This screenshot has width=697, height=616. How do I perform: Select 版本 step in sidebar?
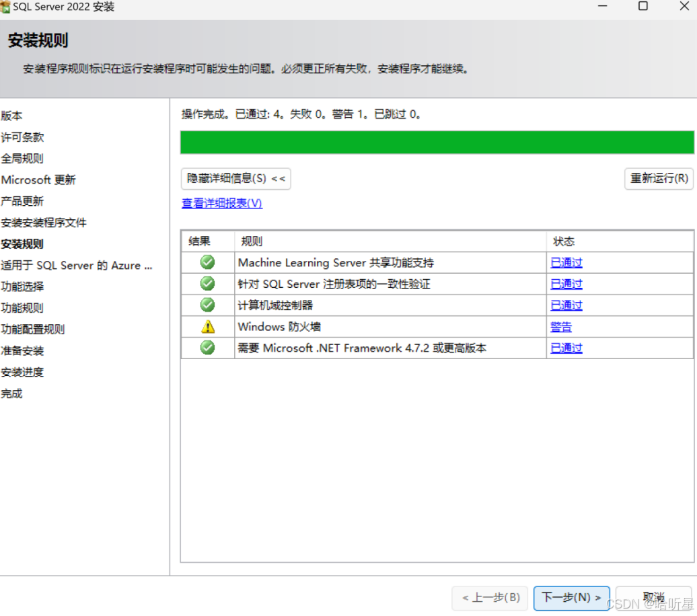point(11,116)
